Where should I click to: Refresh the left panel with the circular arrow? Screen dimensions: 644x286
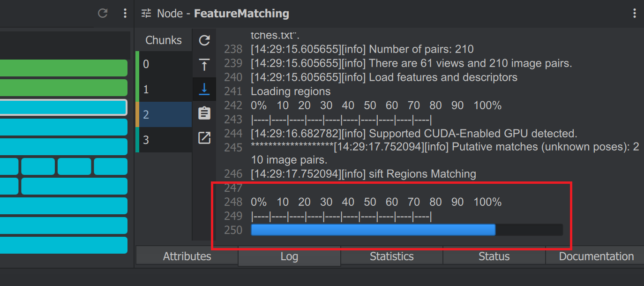click(x=102, y=13)
